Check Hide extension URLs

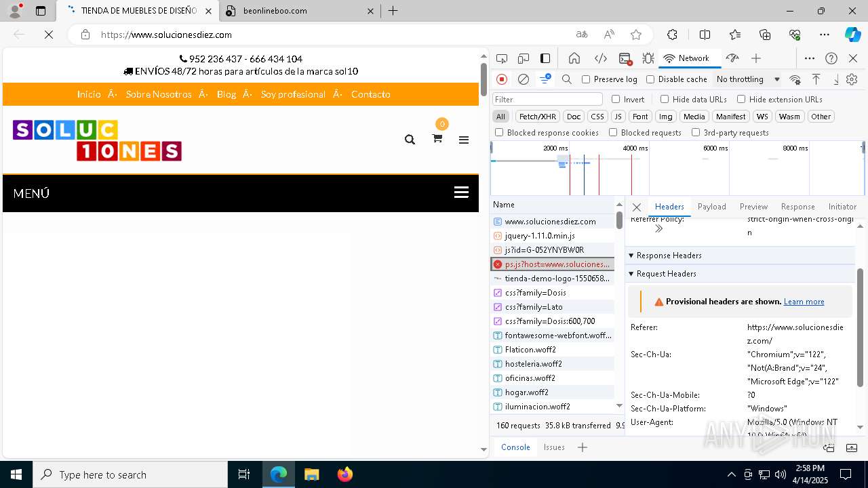tap(741, 99)
